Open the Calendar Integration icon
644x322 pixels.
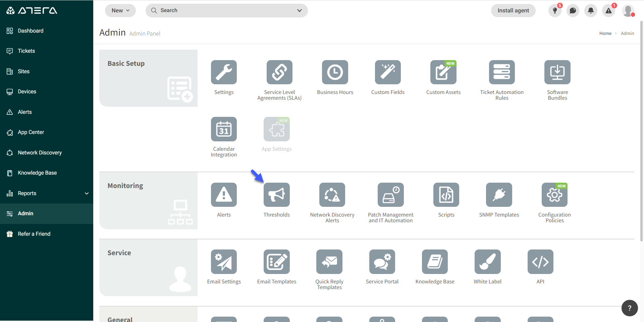point(224,129)
